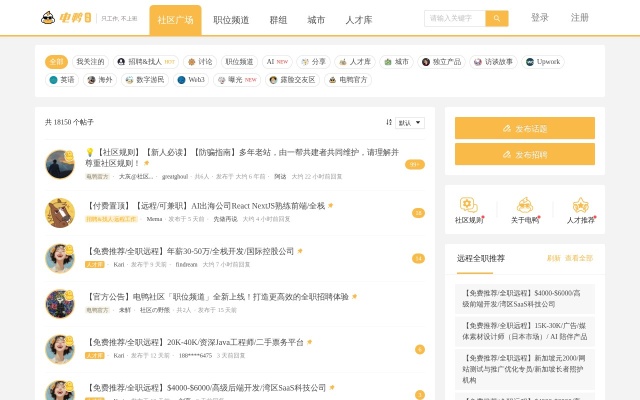Open the 人才推荐 crown icon

pyautogui.click(x=580, y=205)
